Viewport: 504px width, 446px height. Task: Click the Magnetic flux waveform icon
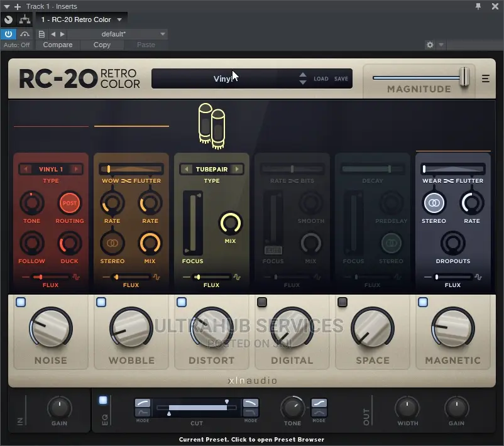coord(478,277)
